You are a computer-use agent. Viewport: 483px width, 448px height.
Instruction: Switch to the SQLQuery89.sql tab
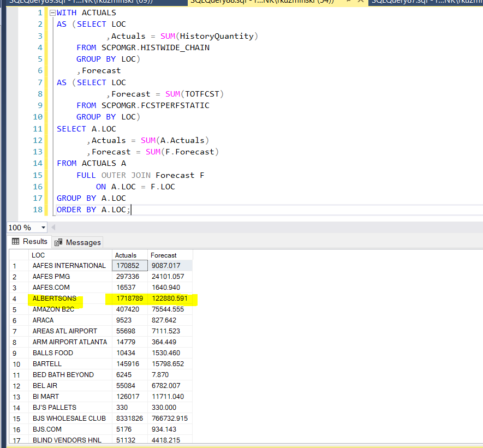pos(82,2)
